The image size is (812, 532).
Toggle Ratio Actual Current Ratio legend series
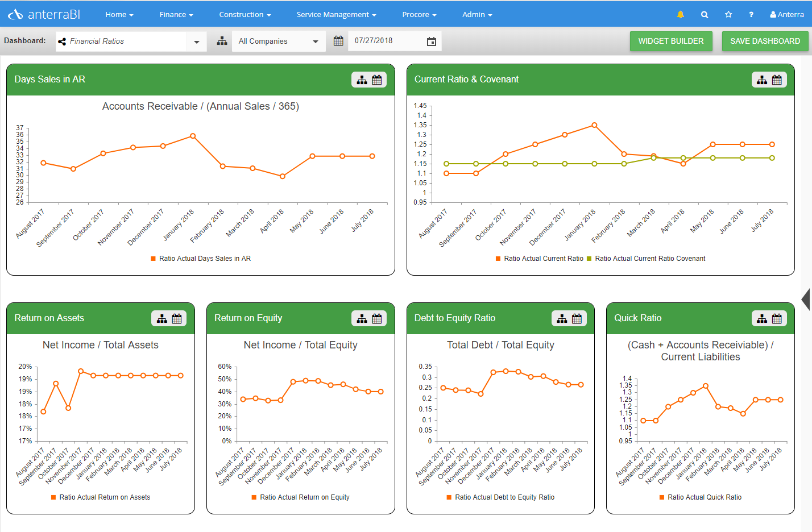click(x=539, y=259)
